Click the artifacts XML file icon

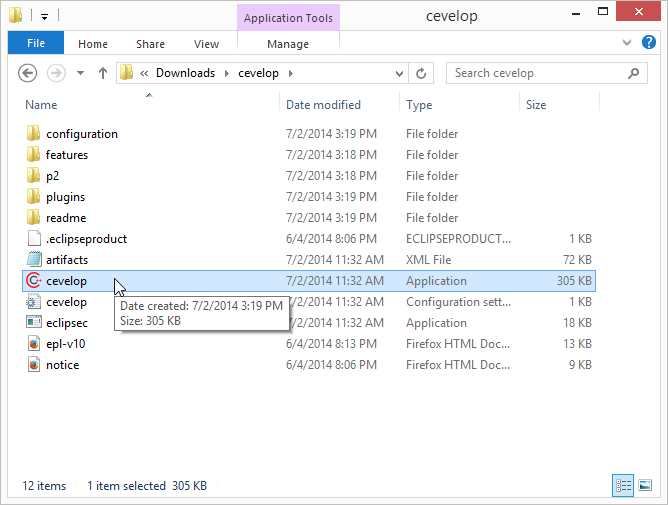coord(34,259)
